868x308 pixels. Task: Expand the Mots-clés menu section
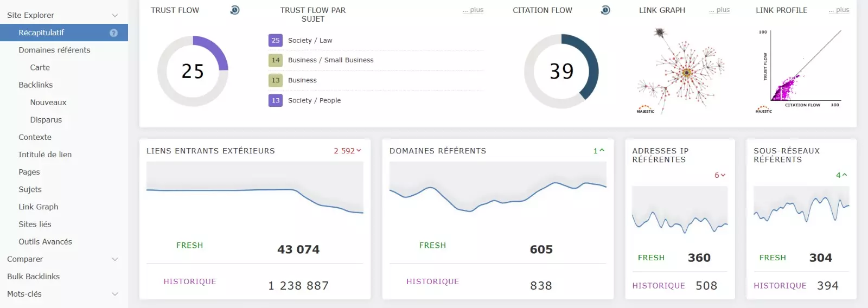tap(114, 294)
